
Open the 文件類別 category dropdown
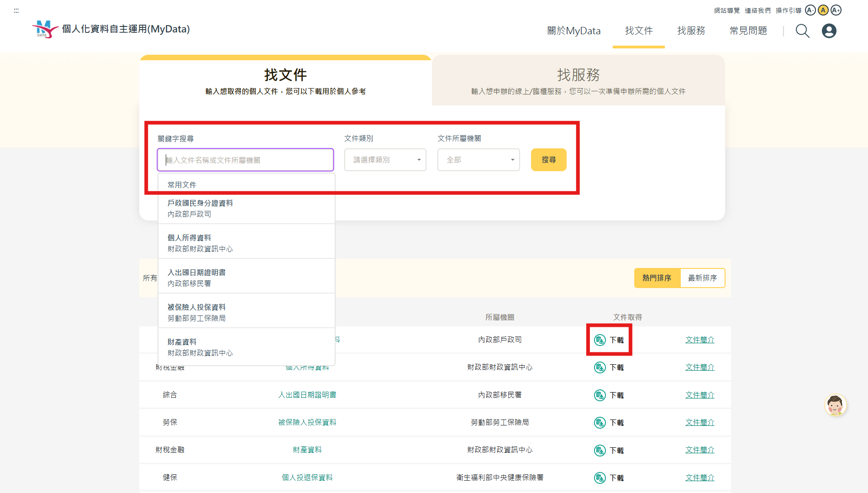[385, 160]
